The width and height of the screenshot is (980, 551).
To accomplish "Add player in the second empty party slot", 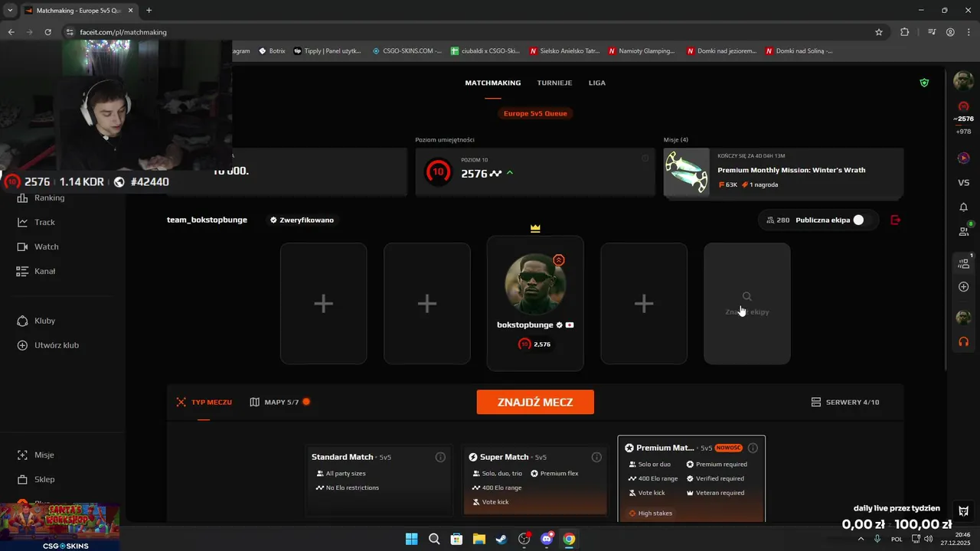I will 427,304.
